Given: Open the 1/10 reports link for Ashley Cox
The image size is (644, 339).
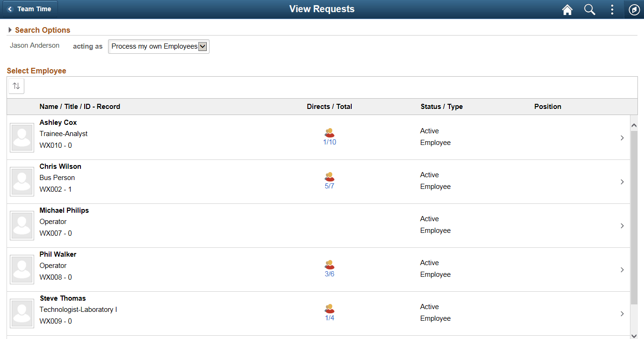Looking at the screenshot, I should (330, 142).
